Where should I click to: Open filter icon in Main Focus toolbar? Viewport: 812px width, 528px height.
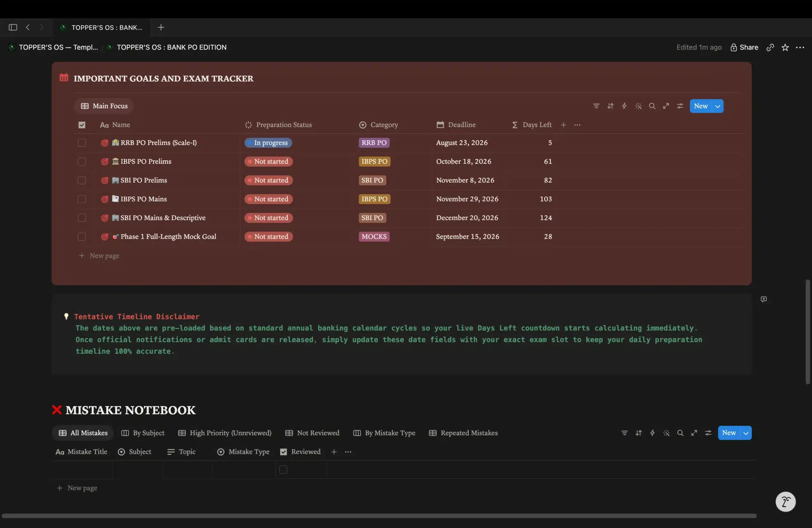pos(596,106)
